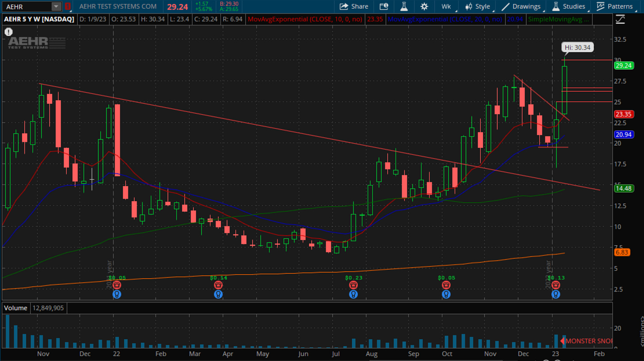Click the +1.57 change value
This screenshot has width=644, height=361.
202,4
